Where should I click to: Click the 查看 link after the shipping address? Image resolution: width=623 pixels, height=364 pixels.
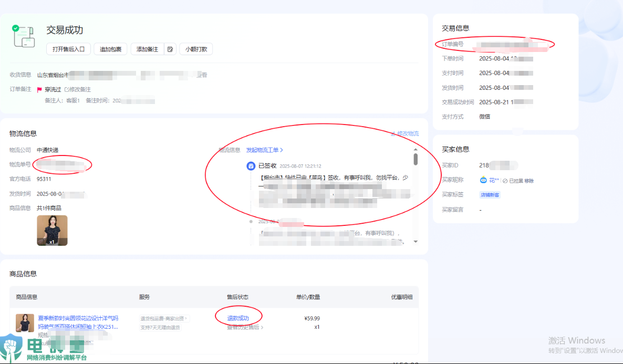(x=203, y=75)
